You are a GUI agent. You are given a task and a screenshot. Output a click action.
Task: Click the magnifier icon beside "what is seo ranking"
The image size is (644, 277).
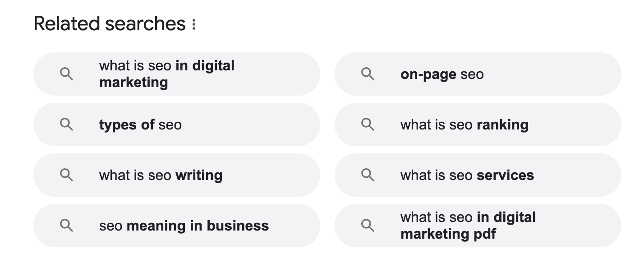(368, 125)
